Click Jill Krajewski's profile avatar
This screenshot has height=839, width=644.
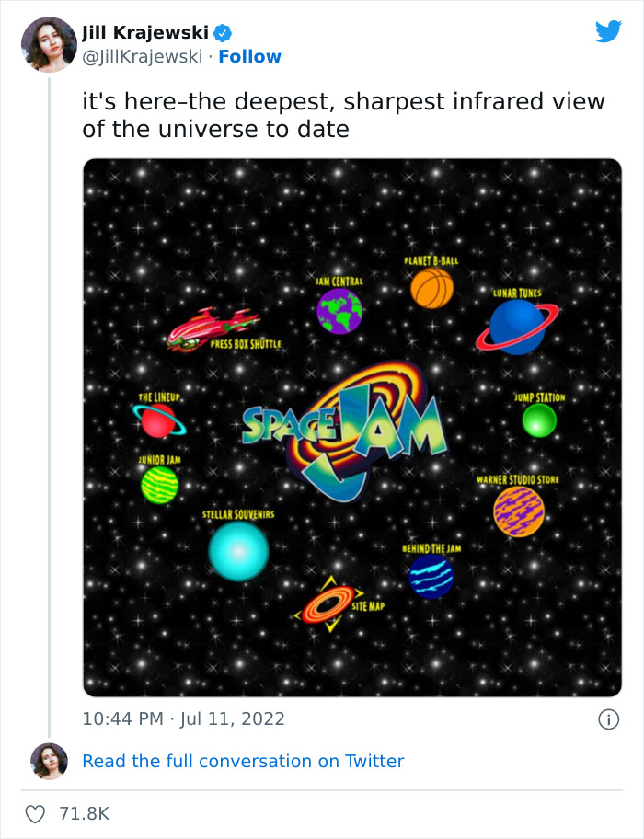click(x=48, y=44)
